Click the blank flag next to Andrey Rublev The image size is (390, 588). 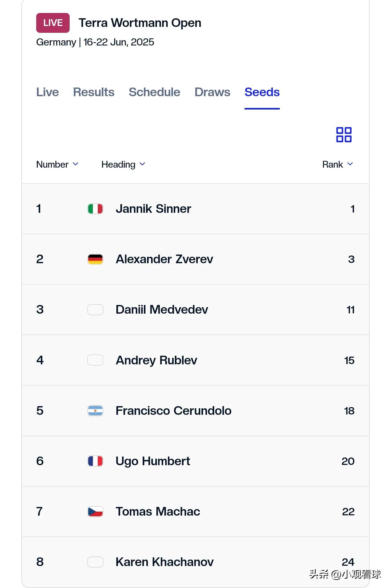(x=95, y=360)
